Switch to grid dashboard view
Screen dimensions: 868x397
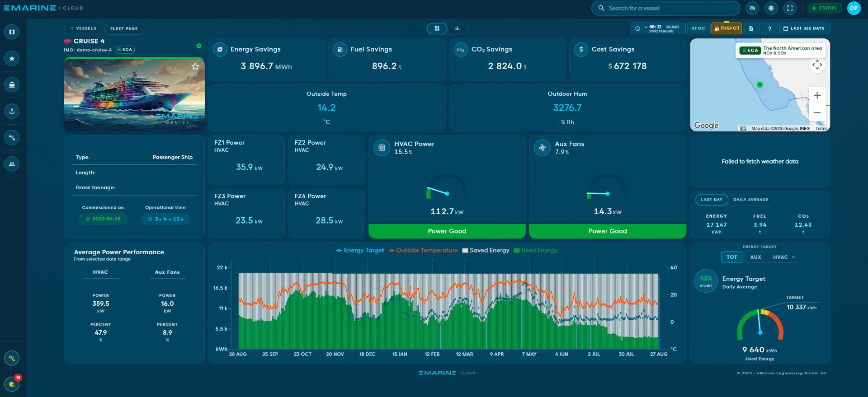click(437, 28)
